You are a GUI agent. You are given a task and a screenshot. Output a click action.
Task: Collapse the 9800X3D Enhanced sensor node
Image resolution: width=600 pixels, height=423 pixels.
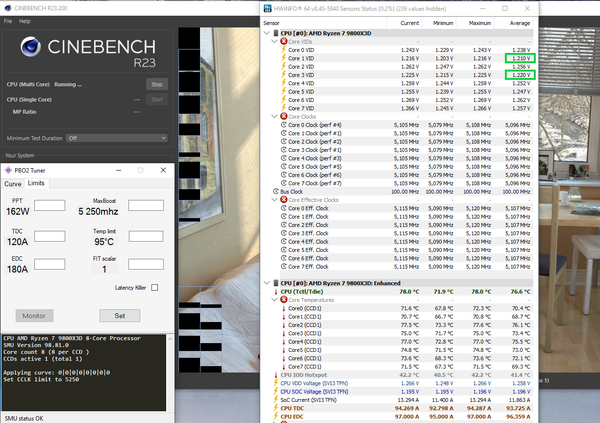coord(267,283)
